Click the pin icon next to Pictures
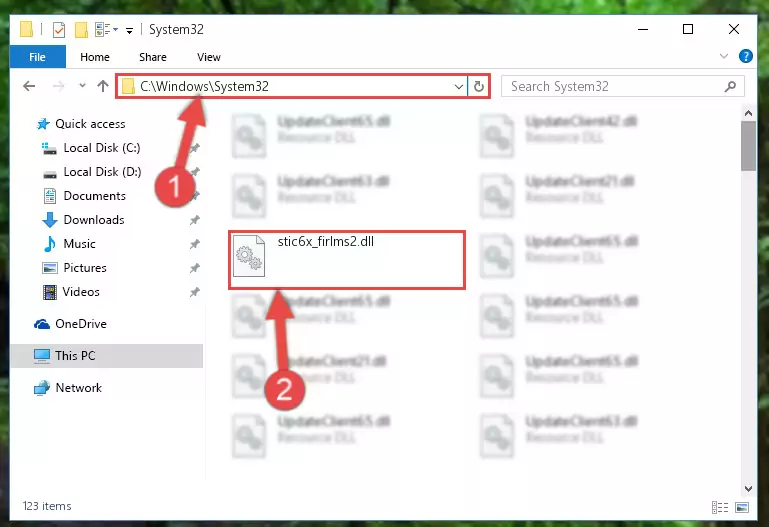769x527 pixels. pos(195,268)
